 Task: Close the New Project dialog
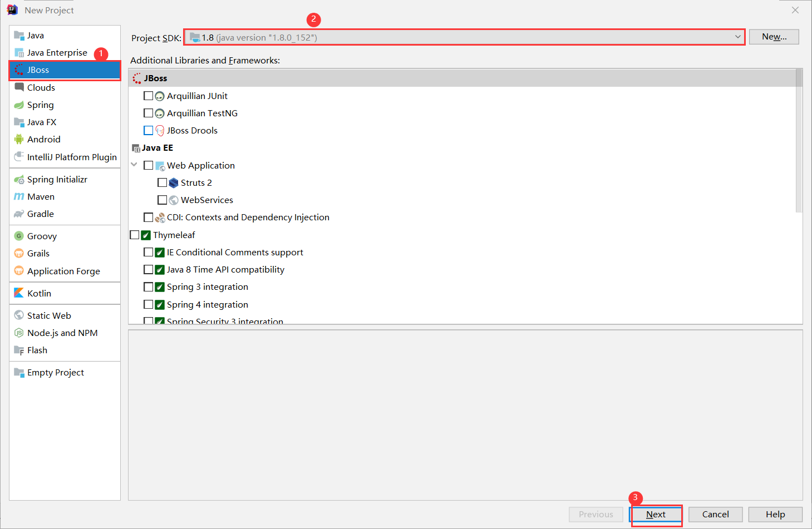coord(795,10)
